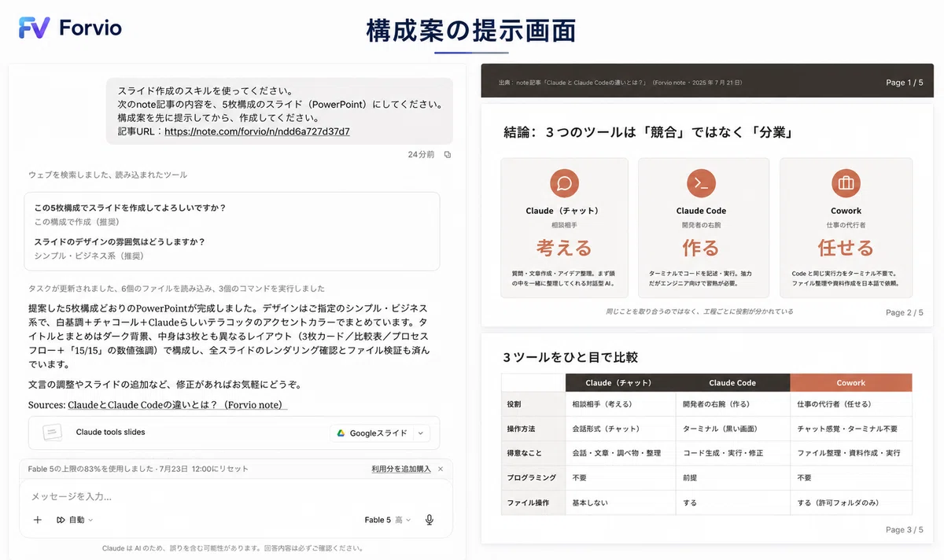Click the microphone voice input icon
Screen dimensions: 944x560
click(x=430, y=520)
